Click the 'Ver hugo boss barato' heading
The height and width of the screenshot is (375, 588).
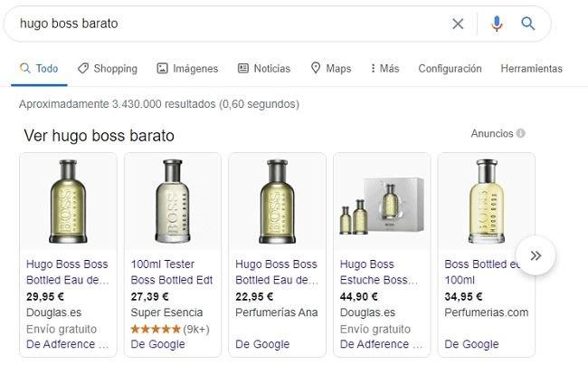pos(99,136)
